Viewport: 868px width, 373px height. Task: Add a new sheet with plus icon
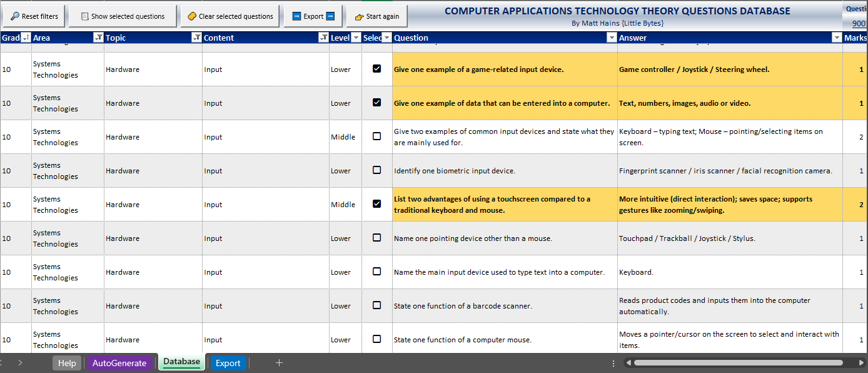click(280, 363)
